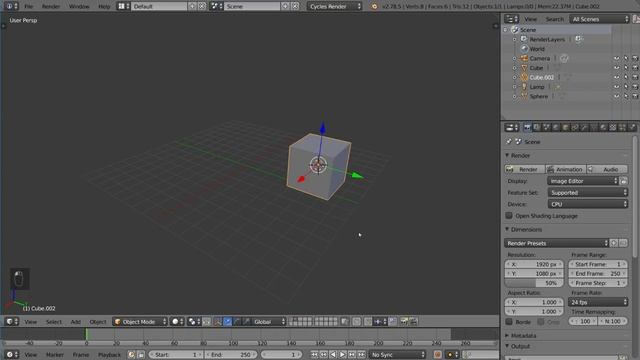This screenshot has height=360, width=640.
Task: Open the All Scenes outliner display dropdown
Action: pos(599,19)
